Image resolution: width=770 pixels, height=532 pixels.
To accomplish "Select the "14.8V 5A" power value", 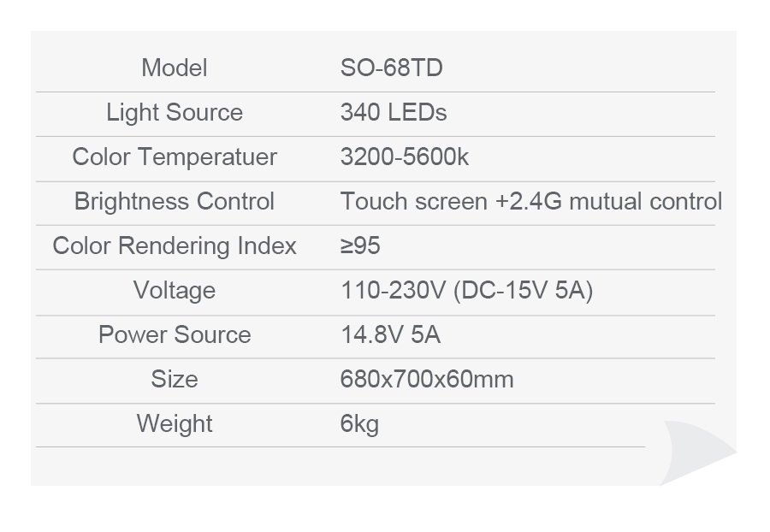I will coord(390,335).
